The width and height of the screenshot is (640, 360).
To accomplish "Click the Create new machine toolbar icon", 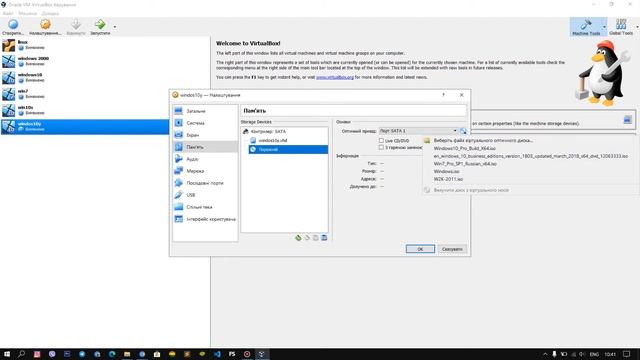I will pyautogui.click(x=13, y=24).
